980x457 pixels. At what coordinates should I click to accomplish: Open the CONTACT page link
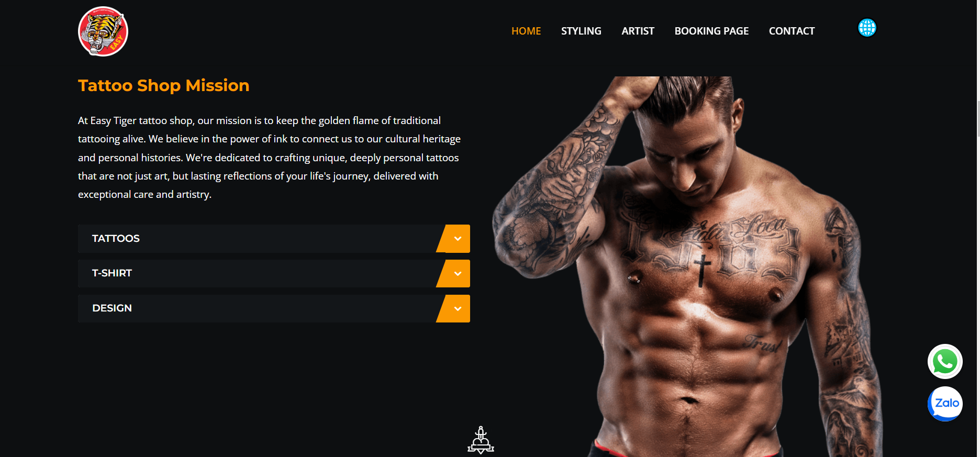[792, 31]
